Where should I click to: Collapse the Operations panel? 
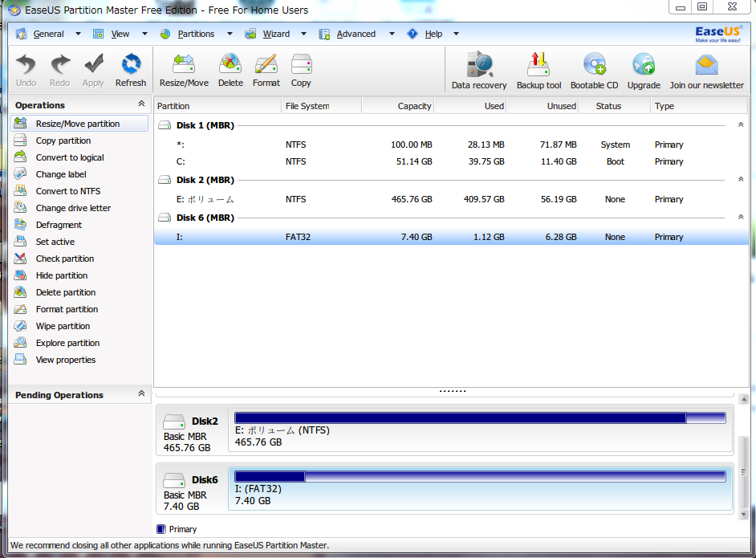tap(141, 104)
